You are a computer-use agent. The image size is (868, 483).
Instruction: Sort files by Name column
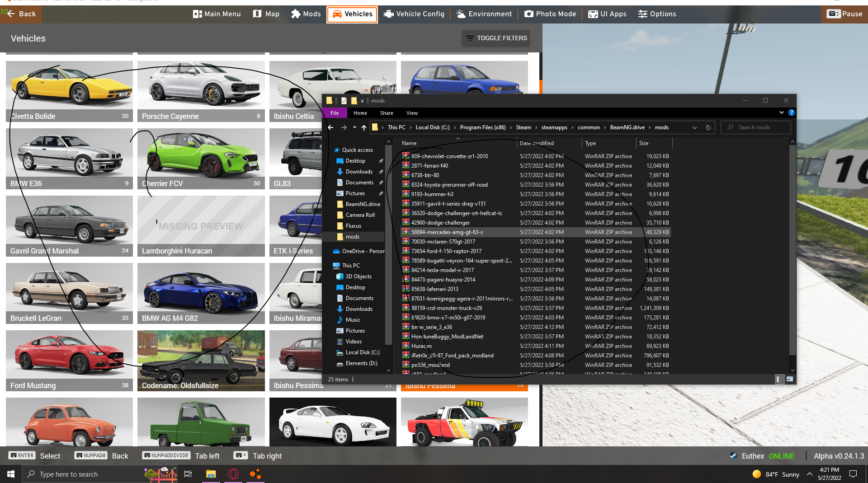point(458,143)
